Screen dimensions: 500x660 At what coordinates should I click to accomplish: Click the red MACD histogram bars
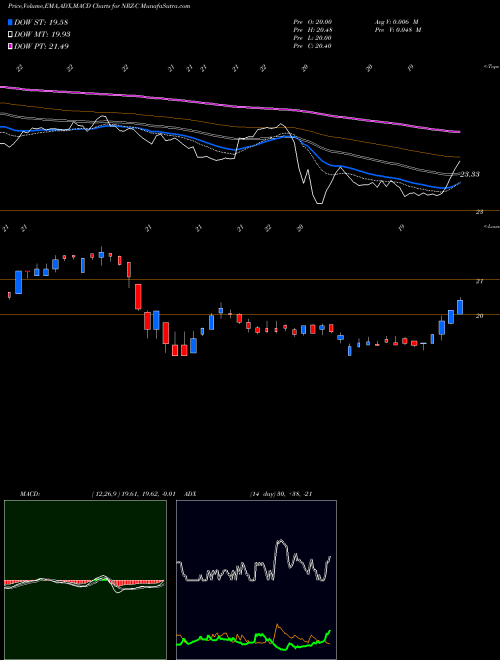(84, 583)
